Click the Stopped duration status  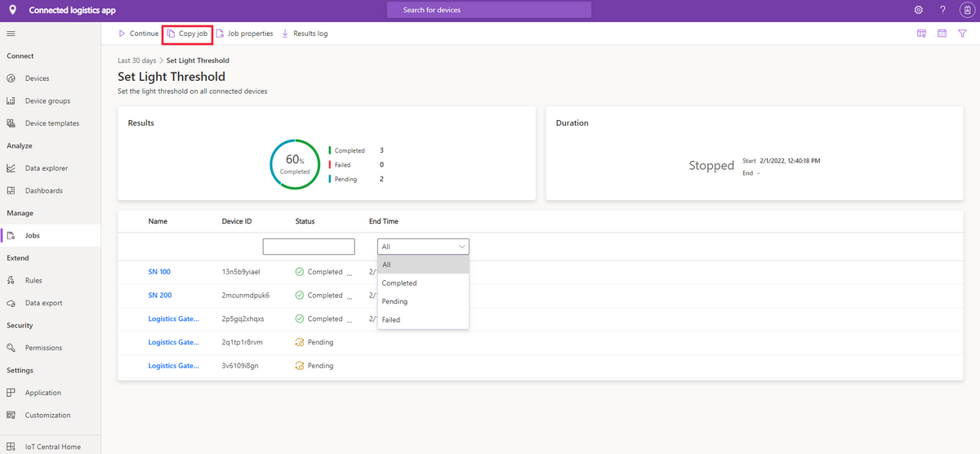click(x=711, y=166)
